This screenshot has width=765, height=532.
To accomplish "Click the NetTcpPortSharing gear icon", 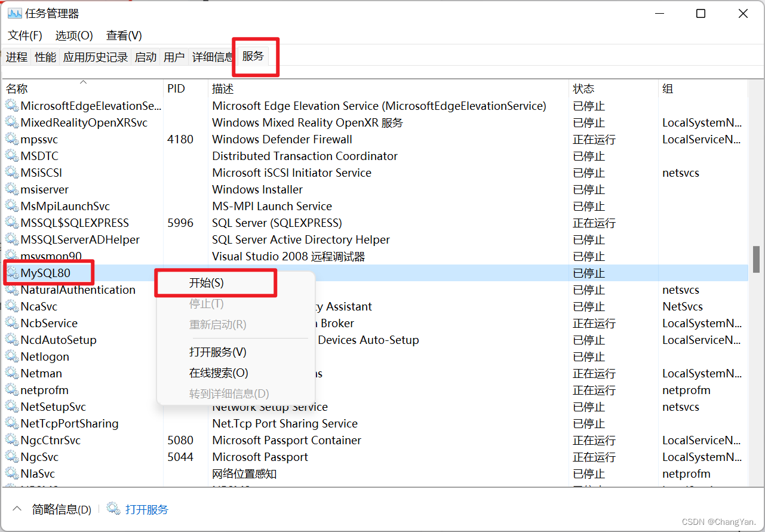I will pos(12,424).
